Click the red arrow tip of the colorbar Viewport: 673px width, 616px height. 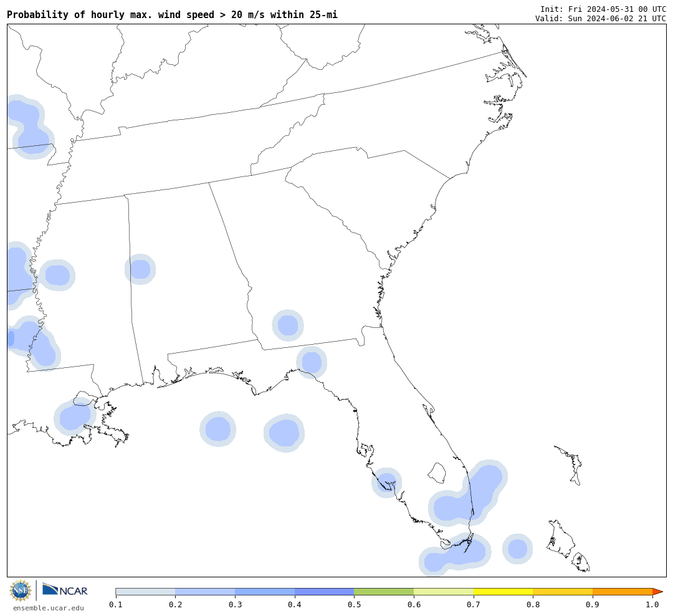point(657,592)
